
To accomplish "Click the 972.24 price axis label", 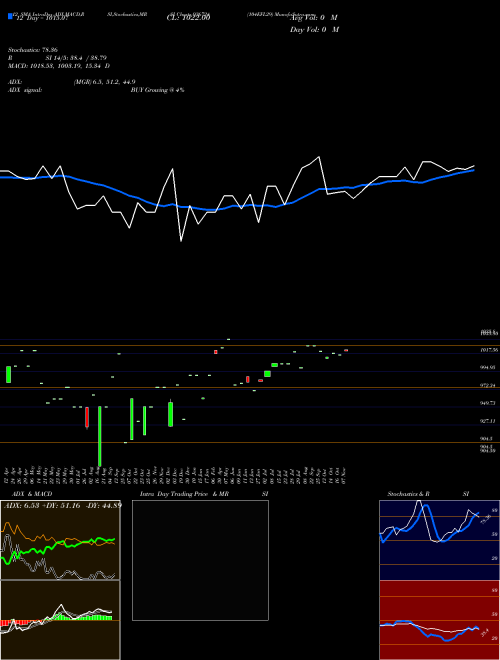I will coord(489,385).
